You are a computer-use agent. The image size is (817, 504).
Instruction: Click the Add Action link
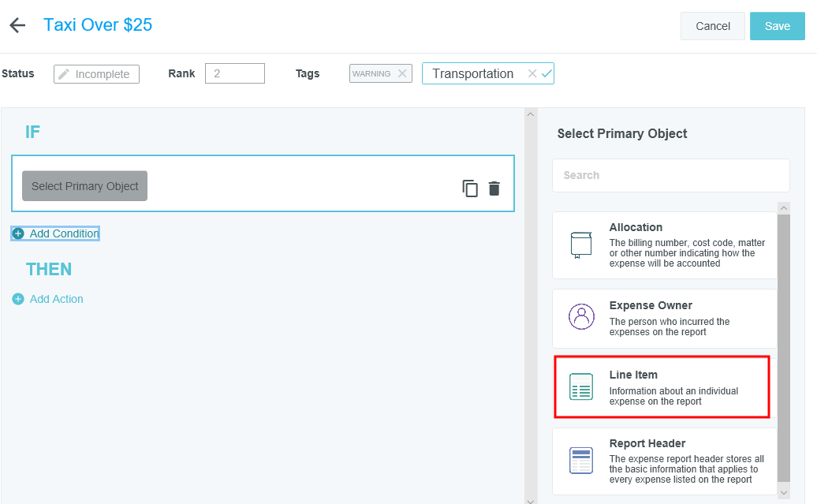point(56,299)
